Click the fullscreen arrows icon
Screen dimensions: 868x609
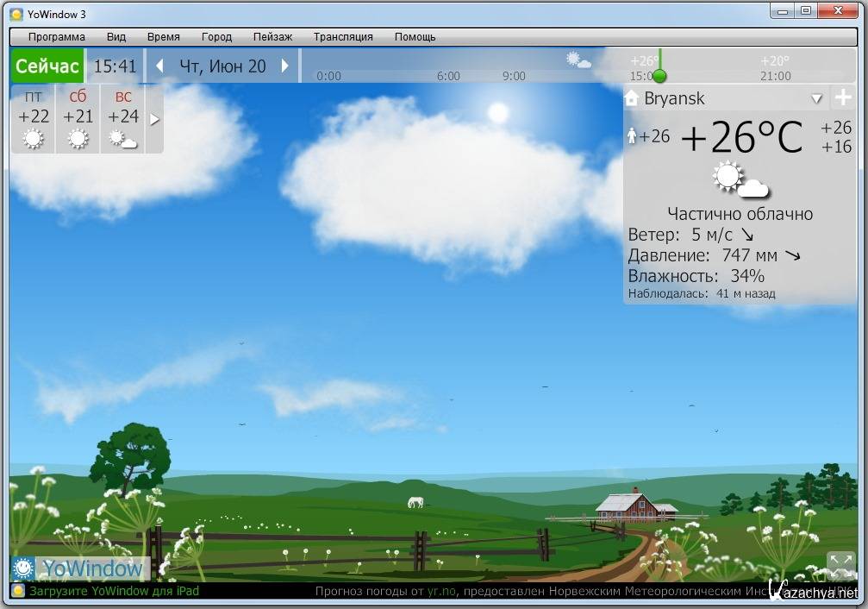coord(840,565)
